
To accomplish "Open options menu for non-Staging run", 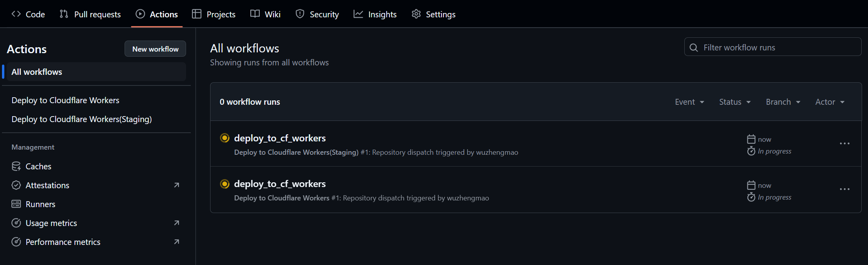I will click(x=845, y=189).
